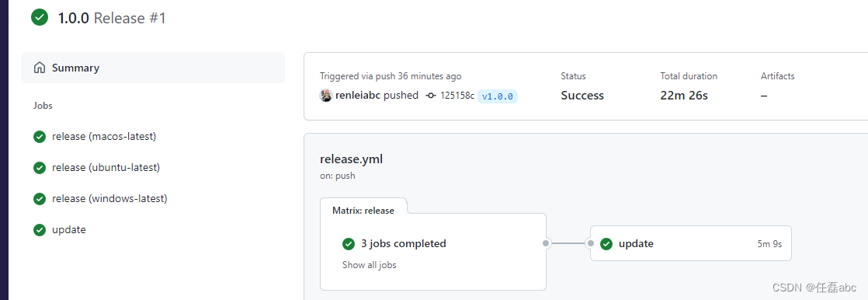Open the Matrix: release tab label
The image size is (868, 300).
[x=363, y=210]
